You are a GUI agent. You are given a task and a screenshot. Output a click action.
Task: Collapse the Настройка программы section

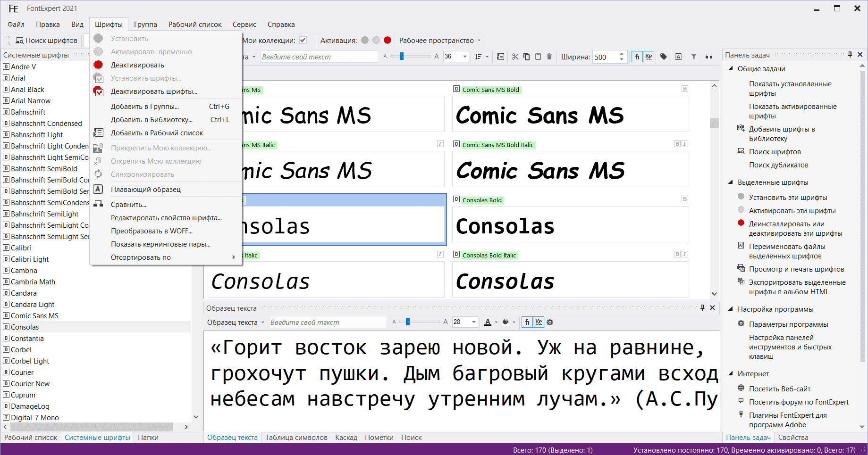point(731,309)
